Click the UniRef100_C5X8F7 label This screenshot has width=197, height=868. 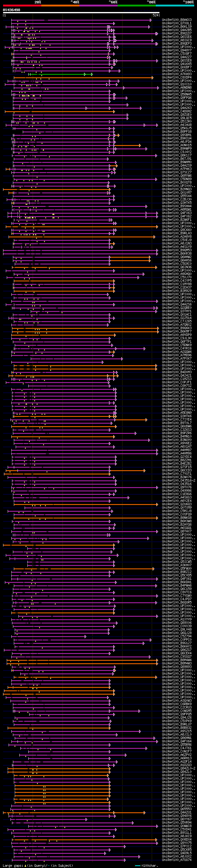click(x=176, y=54)
